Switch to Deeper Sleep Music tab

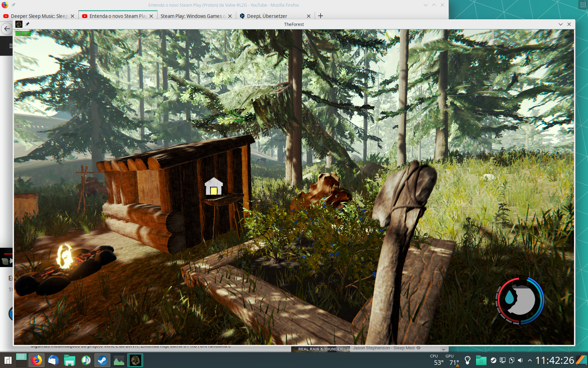click(x=38, y=16)
